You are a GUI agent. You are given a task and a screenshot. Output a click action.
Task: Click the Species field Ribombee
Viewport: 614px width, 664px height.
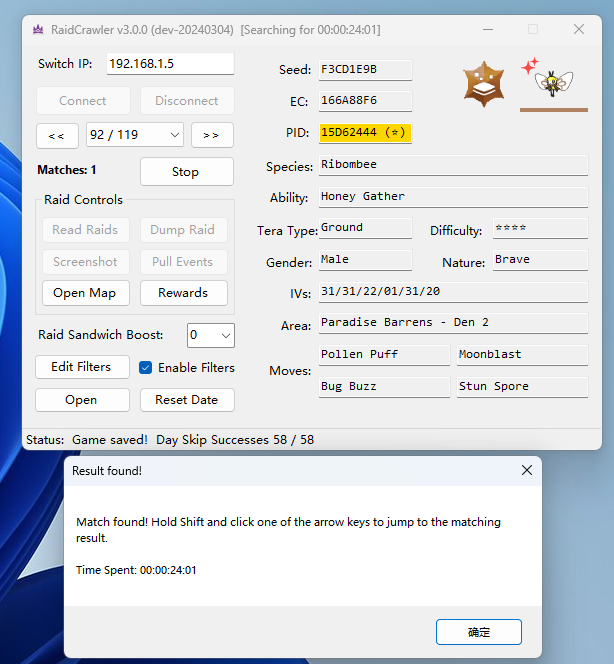453,165
